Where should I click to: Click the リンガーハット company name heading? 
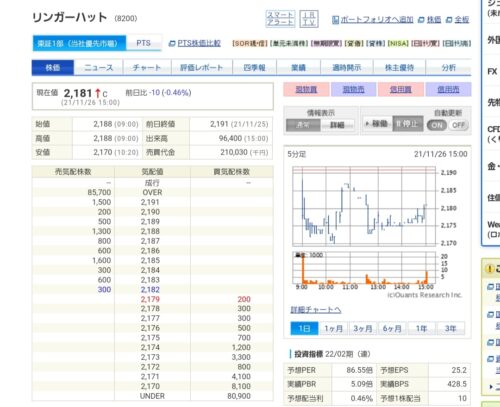pos(70,18)
